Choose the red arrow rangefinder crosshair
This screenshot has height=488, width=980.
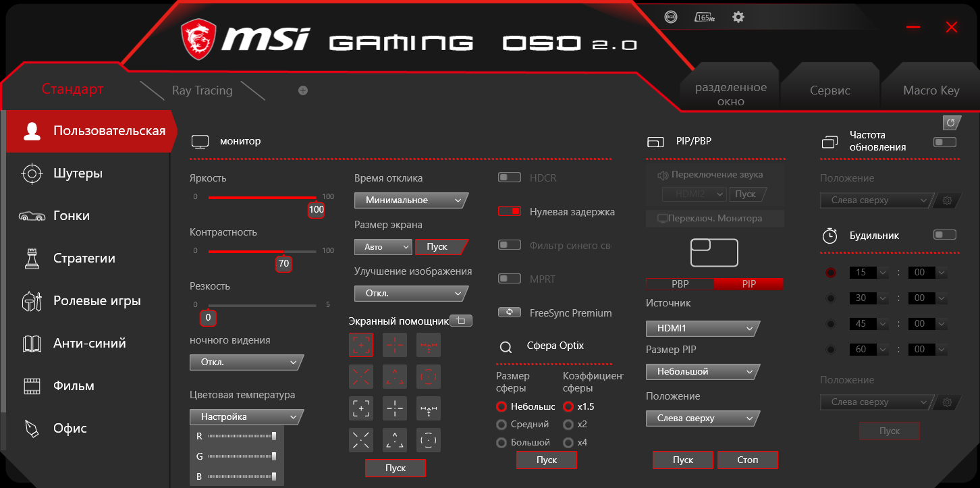tap(429, 345)
